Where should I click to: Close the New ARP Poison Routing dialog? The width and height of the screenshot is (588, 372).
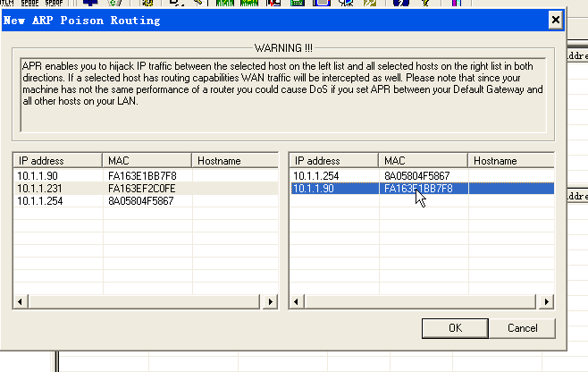(555, 20)
